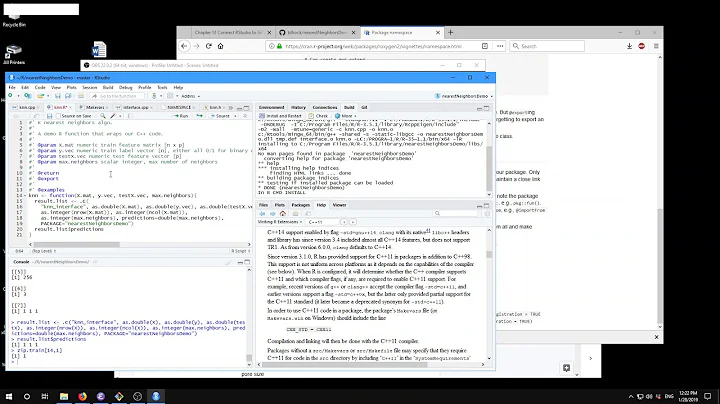Switch to the Git tab
Screen dimensions: 720x404
click(x=364, y=107)
